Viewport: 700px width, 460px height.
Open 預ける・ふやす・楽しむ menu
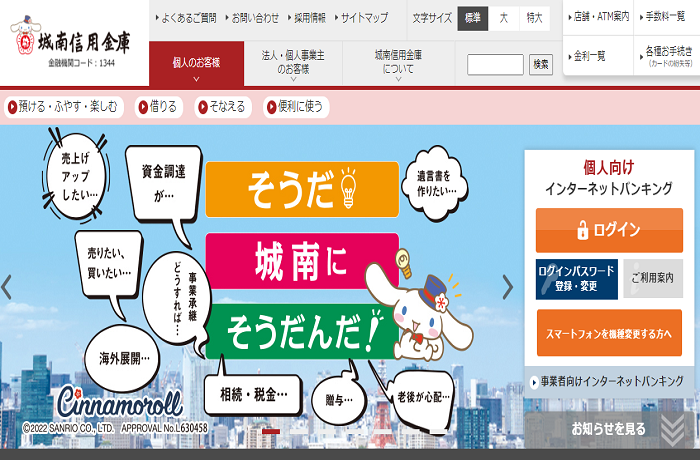click(x=64, y=107)
